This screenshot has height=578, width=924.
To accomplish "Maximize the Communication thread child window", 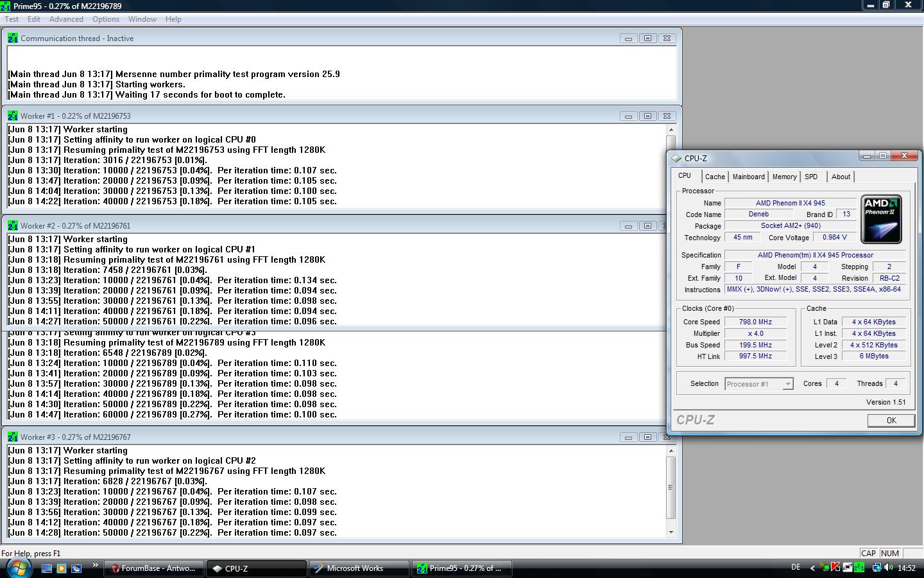I will [x=647, y=39].
